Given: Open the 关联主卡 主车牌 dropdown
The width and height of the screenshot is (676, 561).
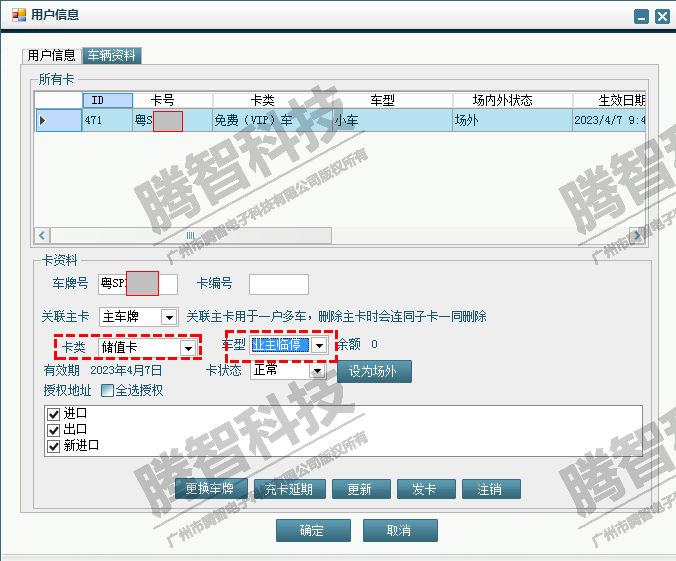Looking at the screenshot, I should point(169,317).
